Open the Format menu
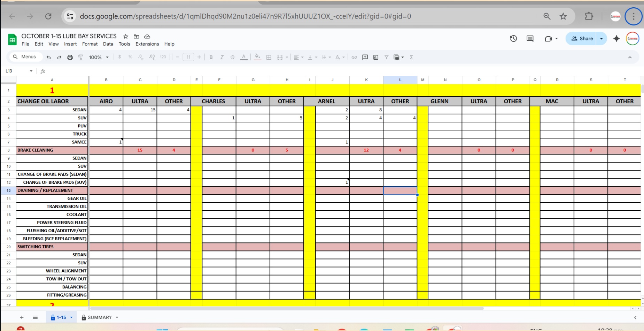644x331 pixels. [90, 44]
